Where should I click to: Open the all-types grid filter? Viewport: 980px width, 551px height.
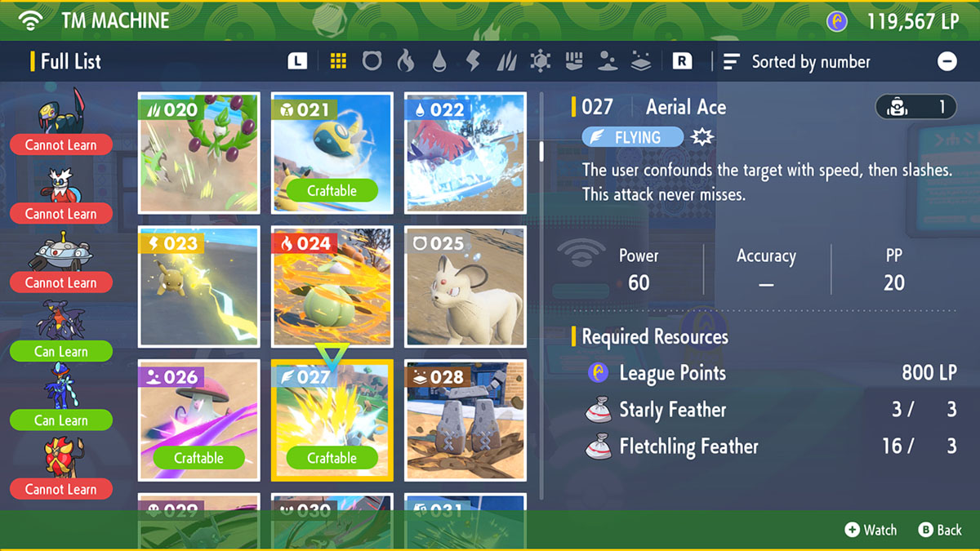[338, 61]
